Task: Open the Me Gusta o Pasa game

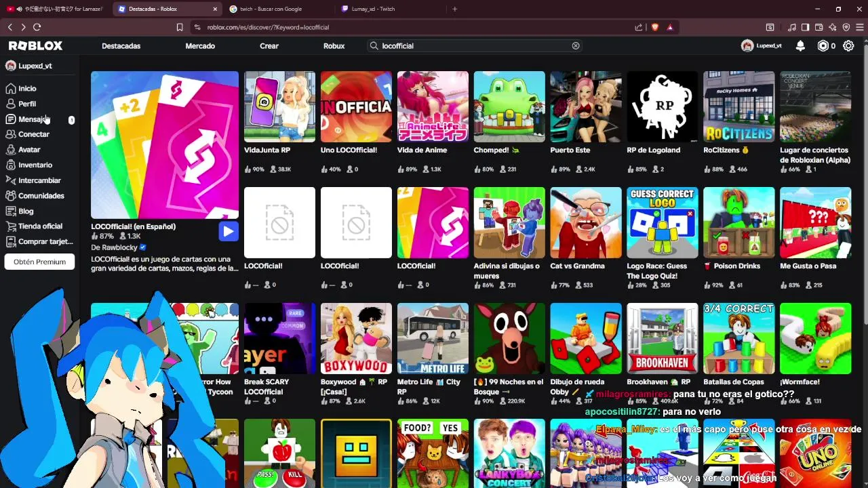Action: (x=816, y=222)
